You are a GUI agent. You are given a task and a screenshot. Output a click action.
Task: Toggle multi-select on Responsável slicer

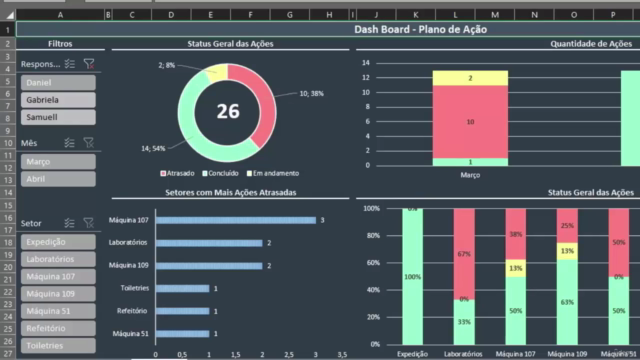[x=70, y=64]
